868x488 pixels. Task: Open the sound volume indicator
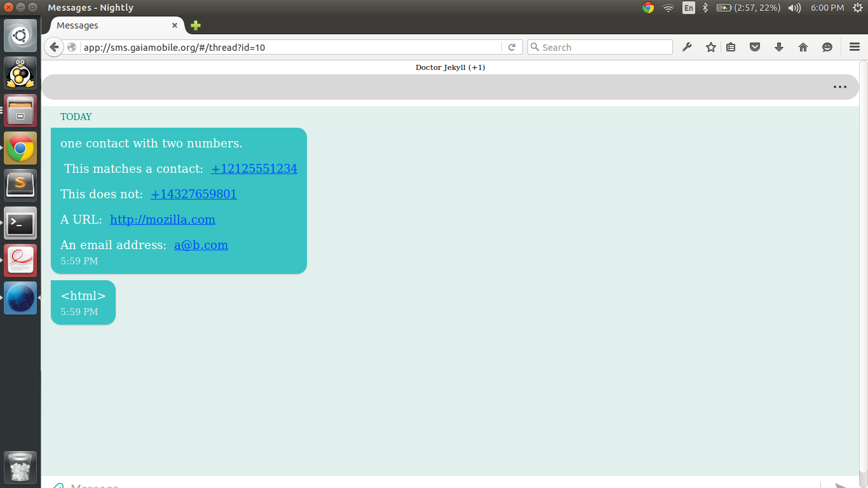pos(794,8)
